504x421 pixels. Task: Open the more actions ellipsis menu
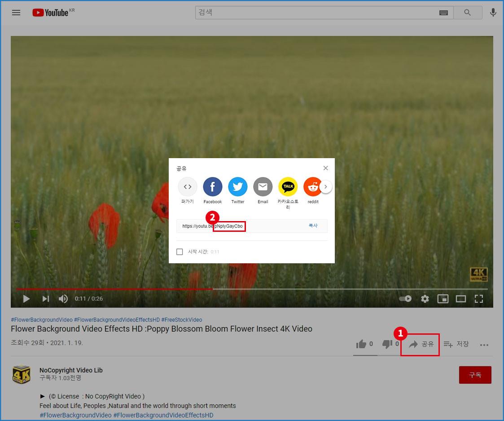point(484,345)
